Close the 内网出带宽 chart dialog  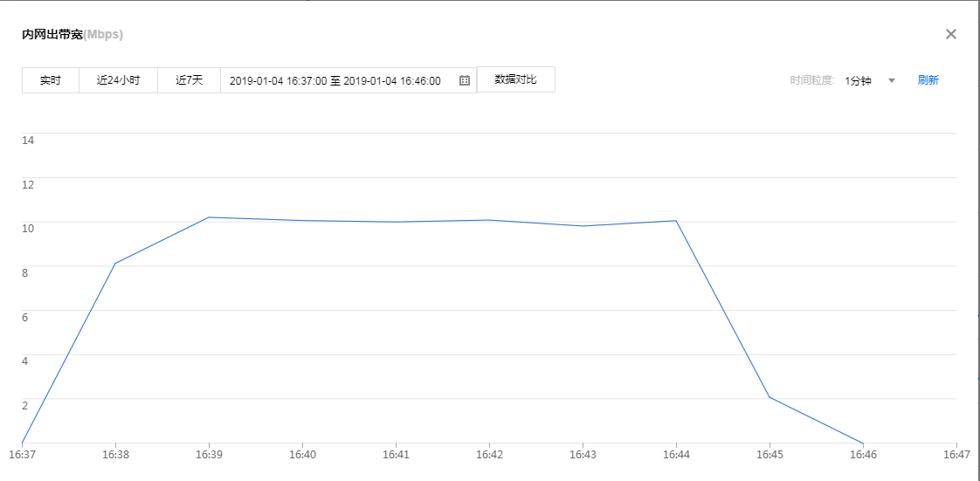[951, 34]
